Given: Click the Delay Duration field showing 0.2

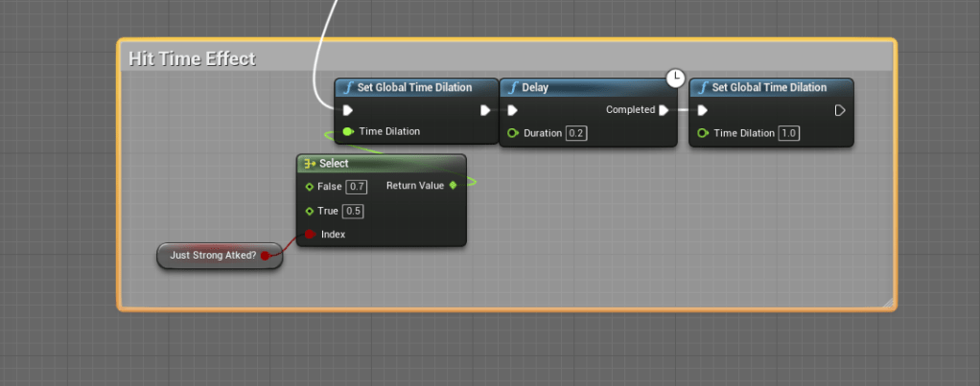Looking at the screenshot, I should click(576, 133).
